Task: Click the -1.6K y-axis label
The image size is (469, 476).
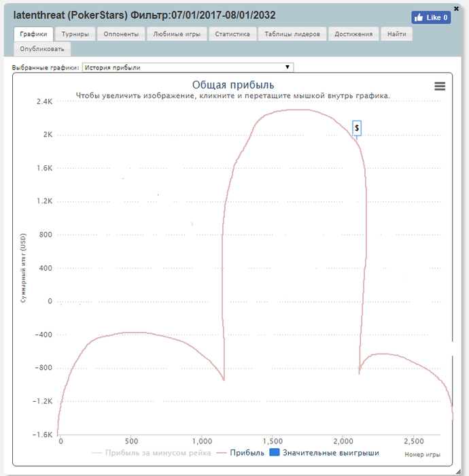Action: (42, 435)
